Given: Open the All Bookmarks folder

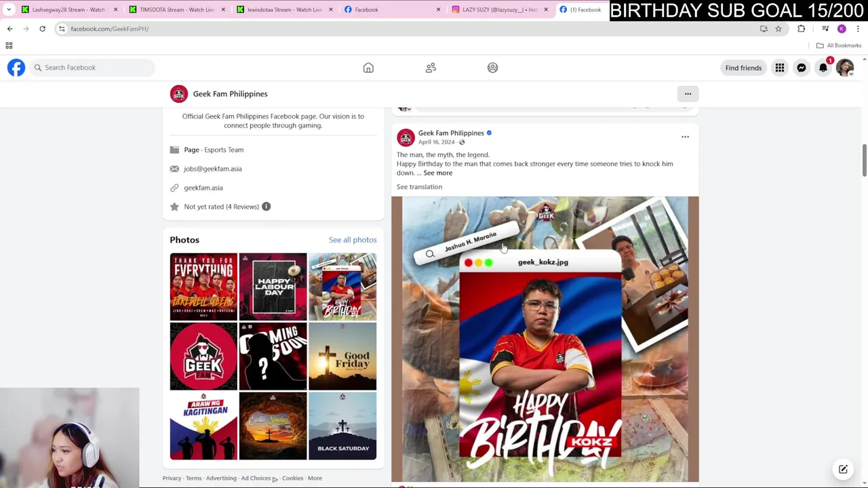Looking at the screenshot, I should pos(839,45).
